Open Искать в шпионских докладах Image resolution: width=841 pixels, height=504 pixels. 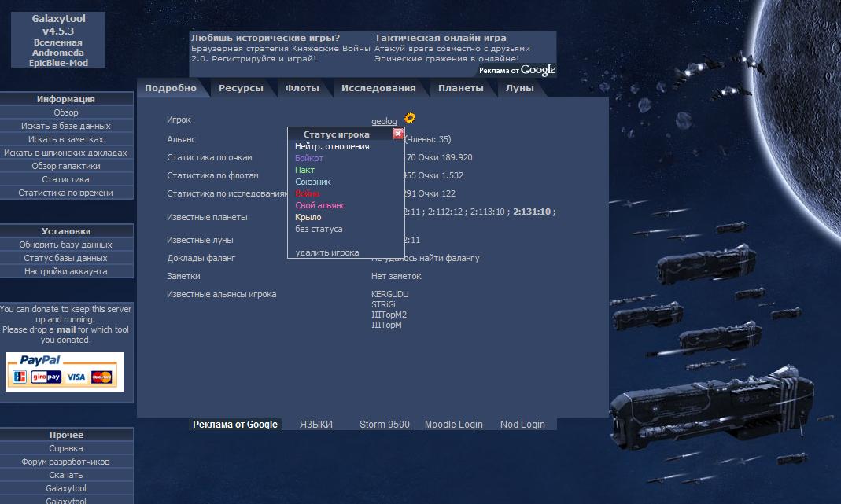(x=66, y=153)
